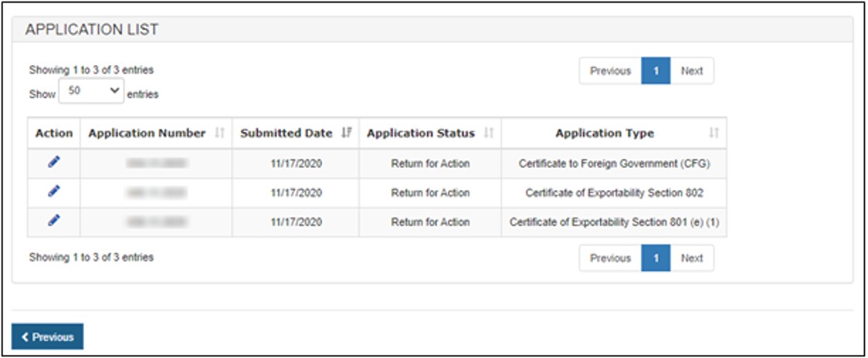Open the Show entries count dropdown
The image size is (868, 358).
point(91,92)
